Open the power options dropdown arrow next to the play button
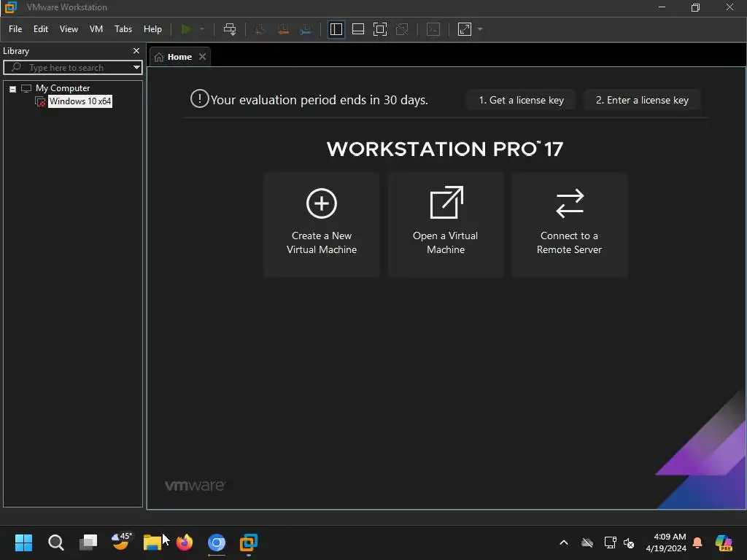 pyautogui.click(x=202, y=29)
